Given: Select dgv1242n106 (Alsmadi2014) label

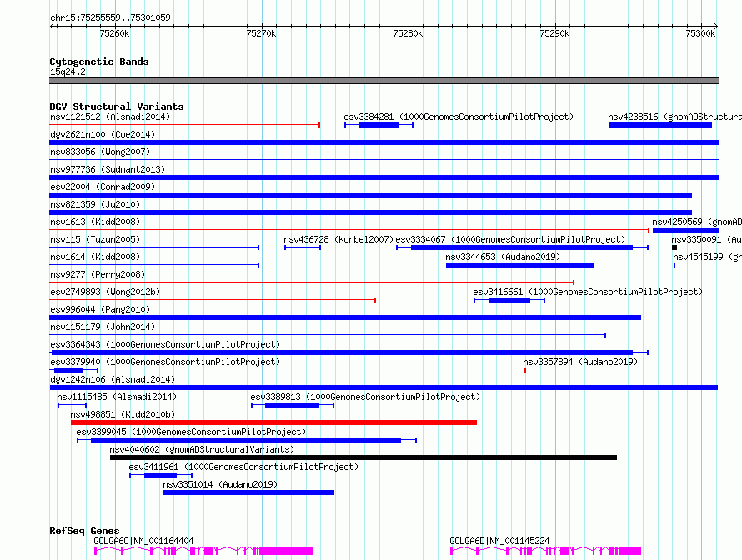Looking at the screenshot, I should [x=113, y=379].
